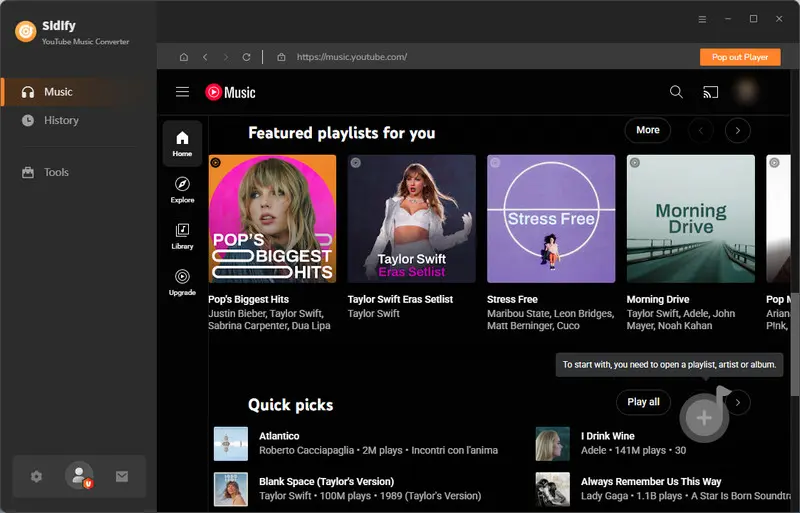Open the Music section in sidebar
800x513 pixels.
78,92
